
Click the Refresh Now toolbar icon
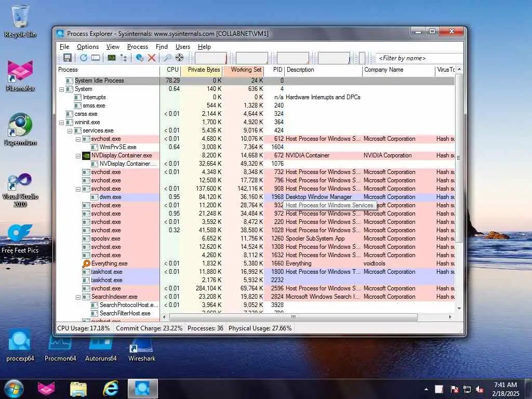(x=84, y=58)
